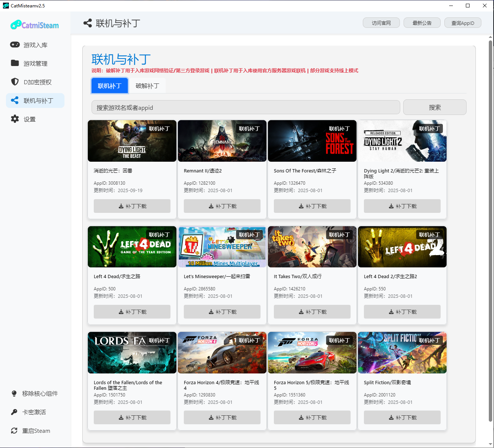Click the Lords of the Fallen cover image
The width and height of the screenshot is (494, 448).
pyautogui.click(x=132, y=353)
